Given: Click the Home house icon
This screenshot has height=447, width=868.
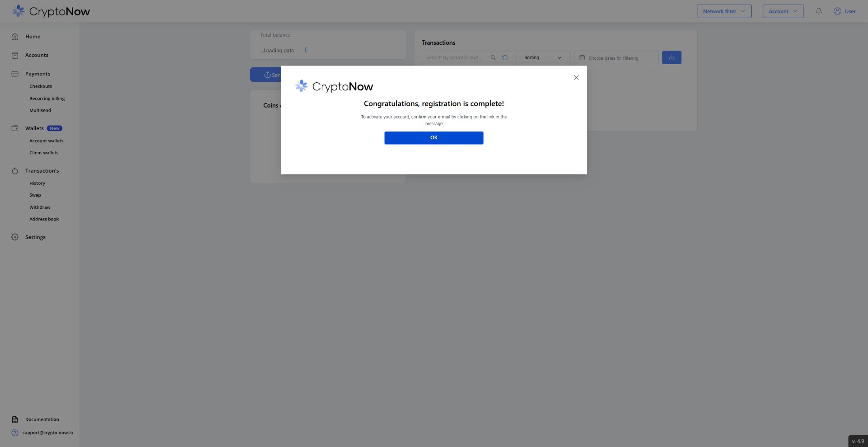Looking at the screenshot, I should click(x=15, y=37).
